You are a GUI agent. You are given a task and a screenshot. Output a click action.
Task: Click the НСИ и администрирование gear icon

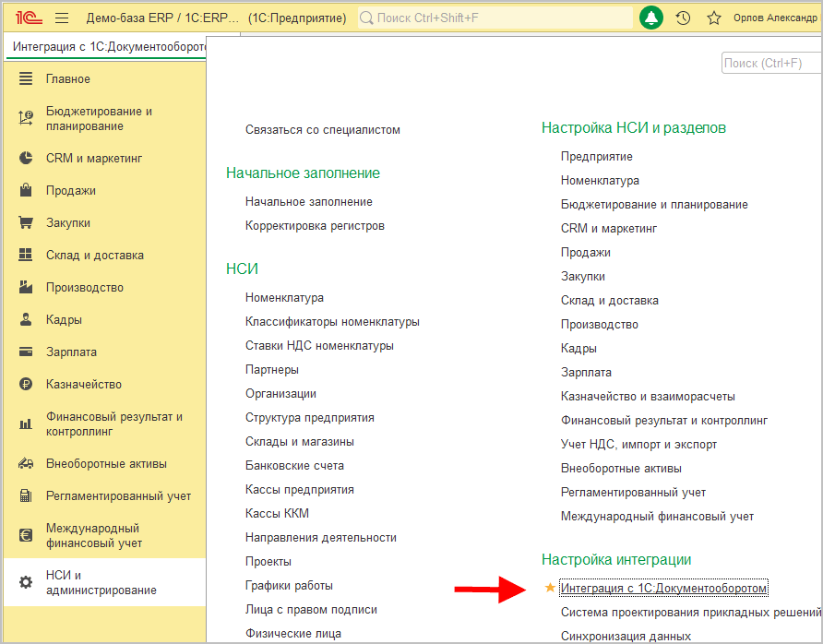[26, 582]
